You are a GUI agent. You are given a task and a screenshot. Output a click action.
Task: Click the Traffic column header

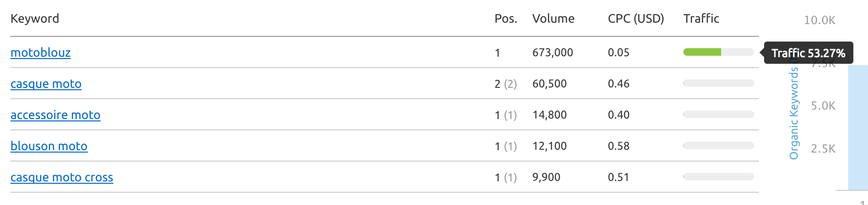pos(701,18)
